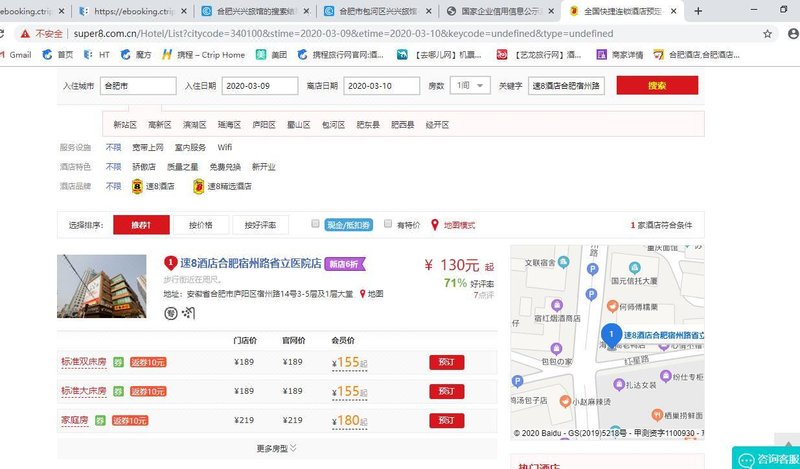The height and width of the screenshot is (469, 800).
Task: Click the blue hotel marker on the map
Action: (609, 334)
